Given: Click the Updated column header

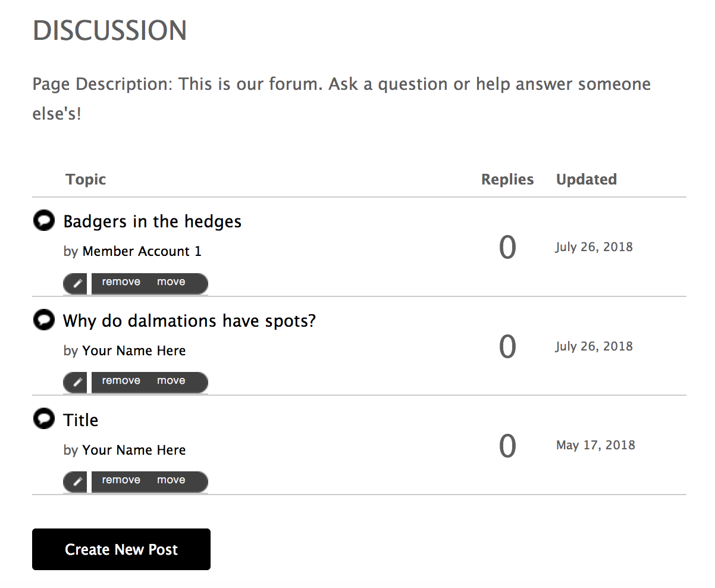Looking at the screenshot, I should [x=586, y=179].
